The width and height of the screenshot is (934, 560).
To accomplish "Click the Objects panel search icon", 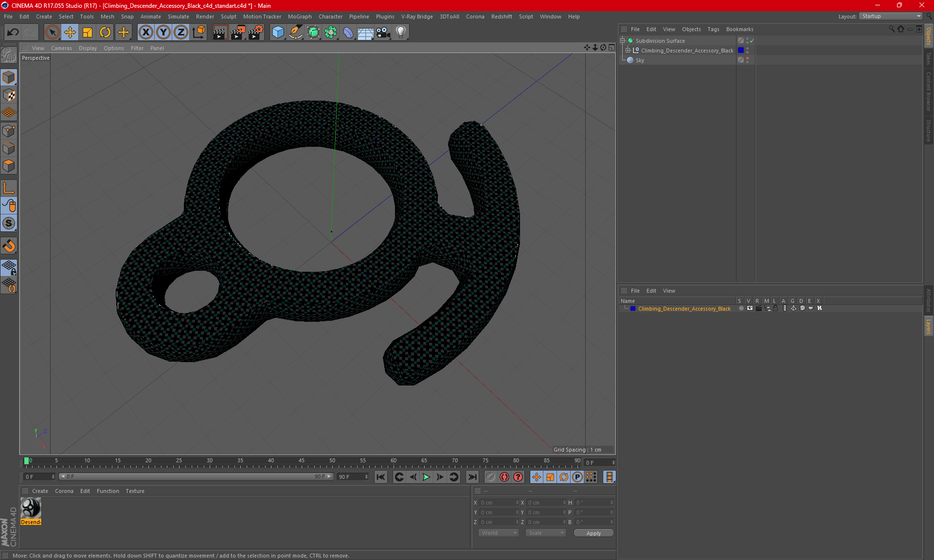I will pos(892,29).
